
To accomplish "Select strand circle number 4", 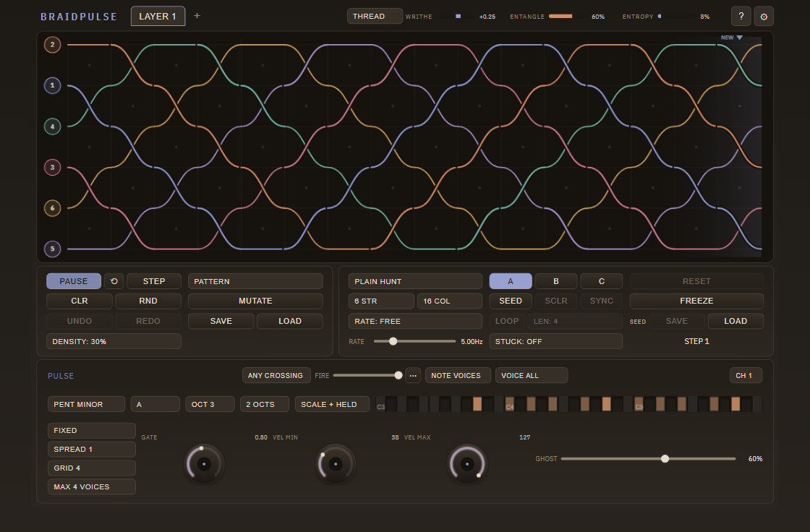I will coord(52,126).
